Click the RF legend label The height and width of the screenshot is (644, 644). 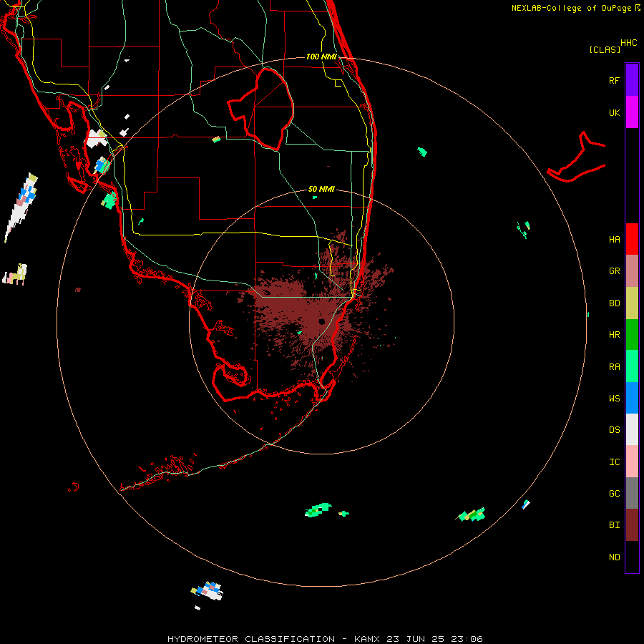pyautogui.click(x=614, y=80)
